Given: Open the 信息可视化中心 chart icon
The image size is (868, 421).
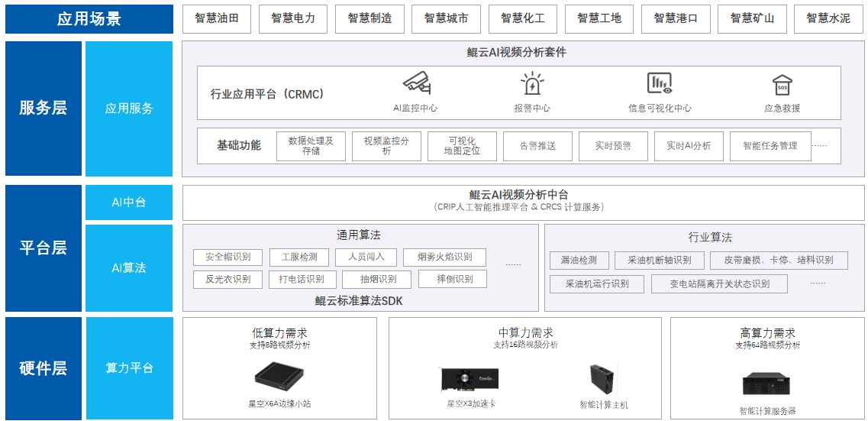Looking at the screenshot, I should (x=659, y=83).
